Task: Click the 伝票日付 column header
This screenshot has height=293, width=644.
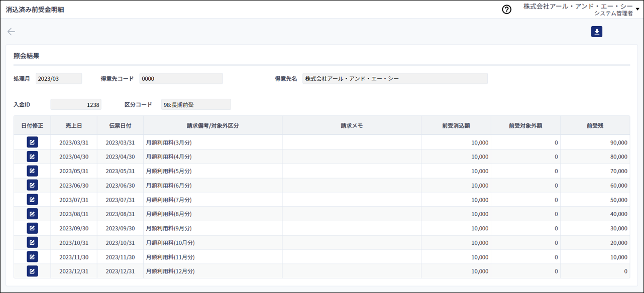Action: coord(120,125)
